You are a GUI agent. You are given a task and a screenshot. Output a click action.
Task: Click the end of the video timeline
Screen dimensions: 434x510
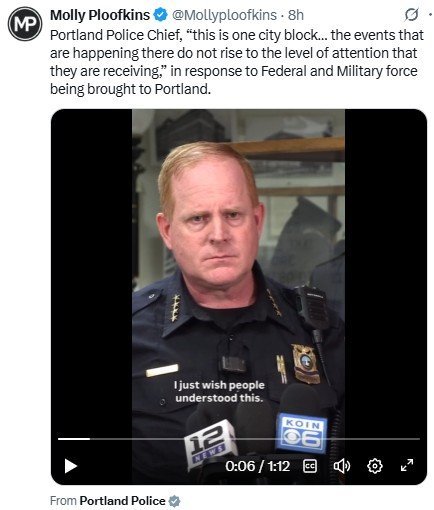pos(418,439)
